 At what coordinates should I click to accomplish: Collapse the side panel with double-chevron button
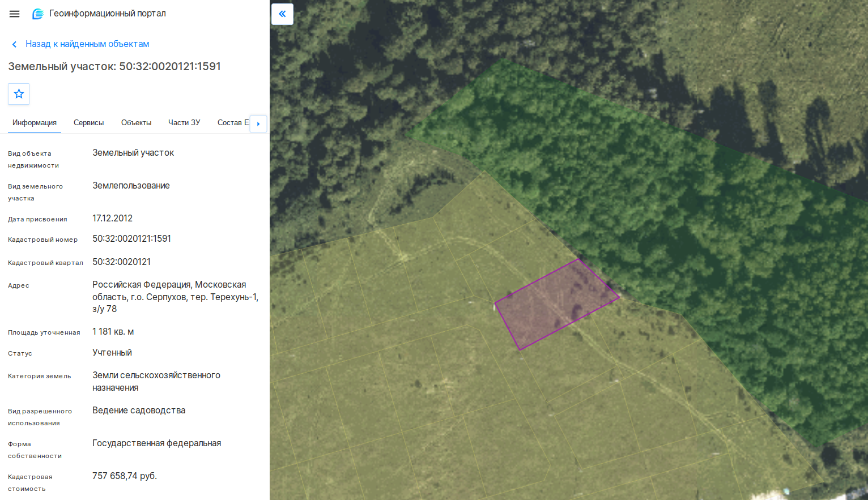click(282, 14)
